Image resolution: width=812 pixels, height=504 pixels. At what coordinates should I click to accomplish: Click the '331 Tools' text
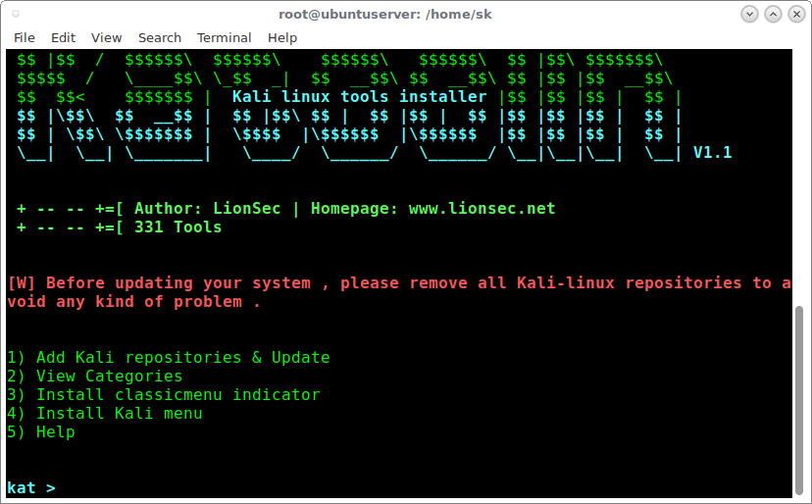tap(178, 227)
